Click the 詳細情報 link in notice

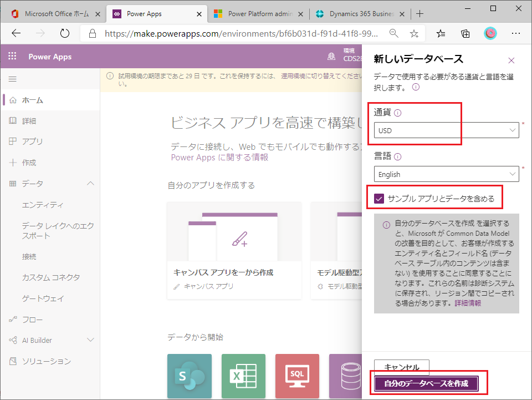tap(468, 303)
